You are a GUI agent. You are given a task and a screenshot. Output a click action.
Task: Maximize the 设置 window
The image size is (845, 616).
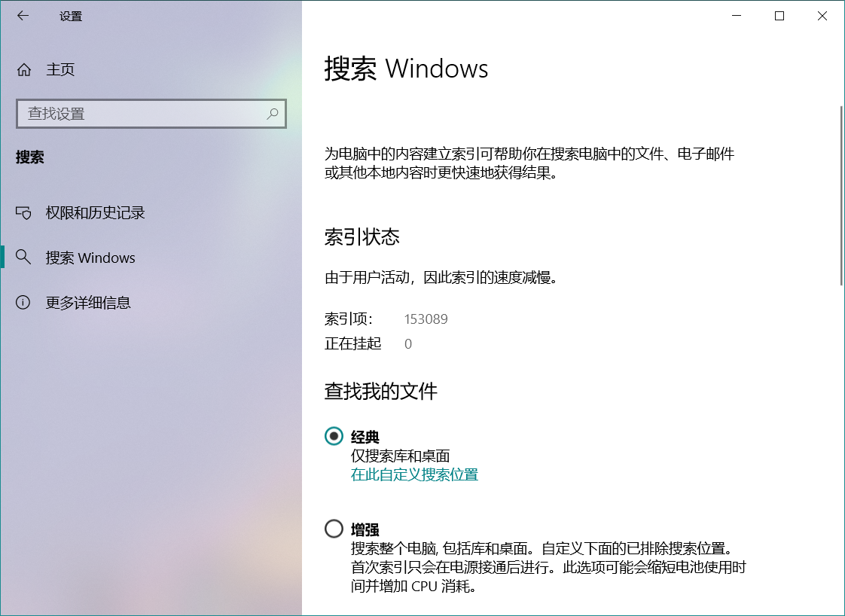click(x=779, y=16)
